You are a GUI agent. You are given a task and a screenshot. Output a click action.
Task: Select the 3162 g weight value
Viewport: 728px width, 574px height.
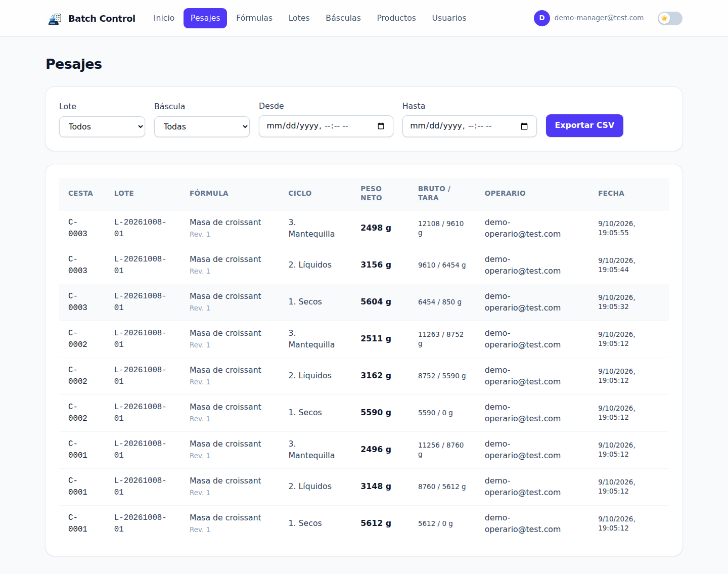pos(376,376)
